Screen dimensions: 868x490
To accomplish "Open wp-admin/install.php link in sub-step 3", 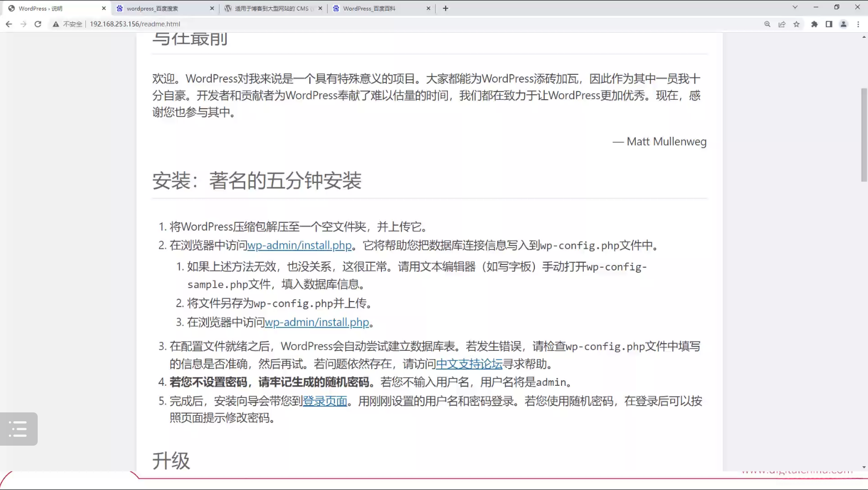I will (317, 323).
